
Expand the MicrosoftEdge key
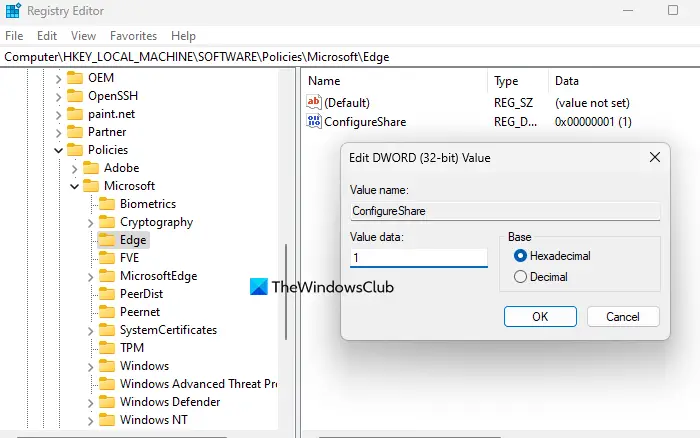click(x=90, y=277)
